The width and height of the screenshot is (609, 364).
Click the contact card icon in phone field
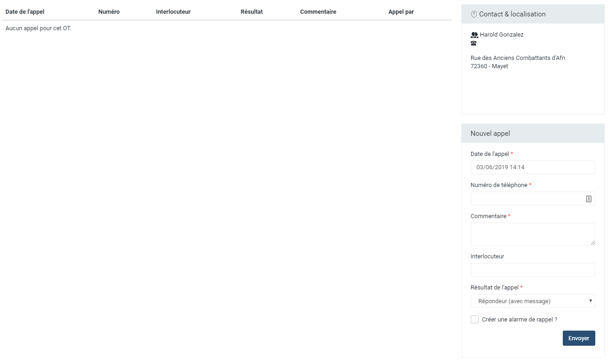[x=589, y=198]
